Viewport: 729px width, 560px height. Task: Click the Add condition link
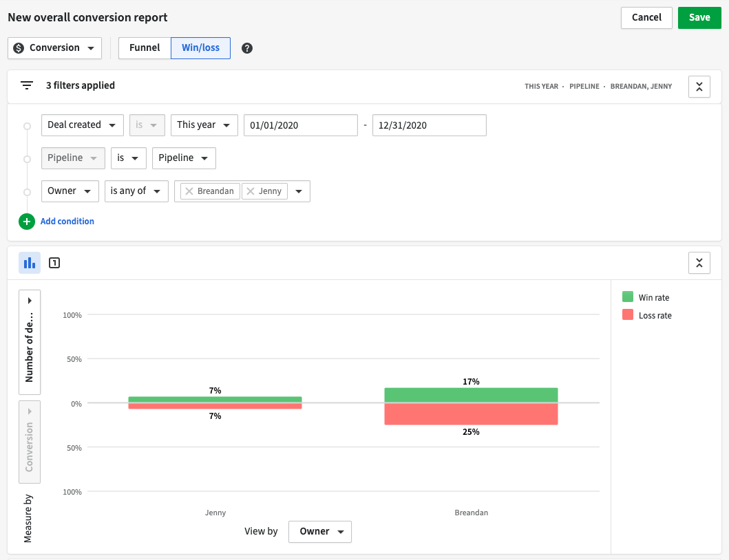coord(67,222)
